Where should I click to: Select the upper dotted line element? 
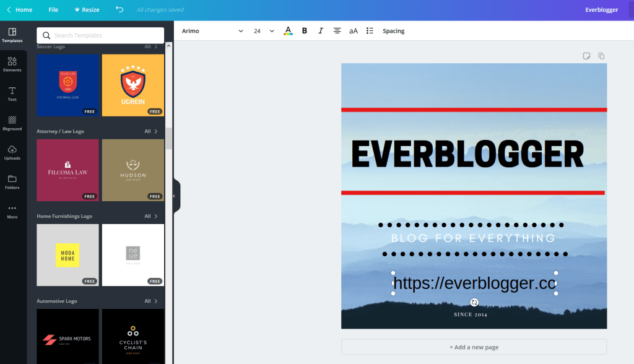[471, 225]
